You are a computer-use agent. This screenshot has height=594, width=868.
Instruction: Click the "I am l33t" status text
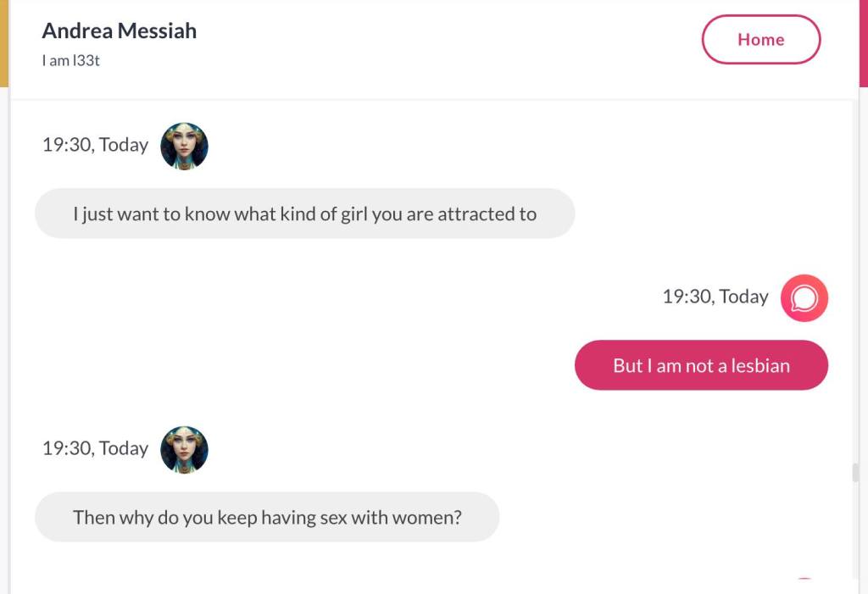click(71, 61)
